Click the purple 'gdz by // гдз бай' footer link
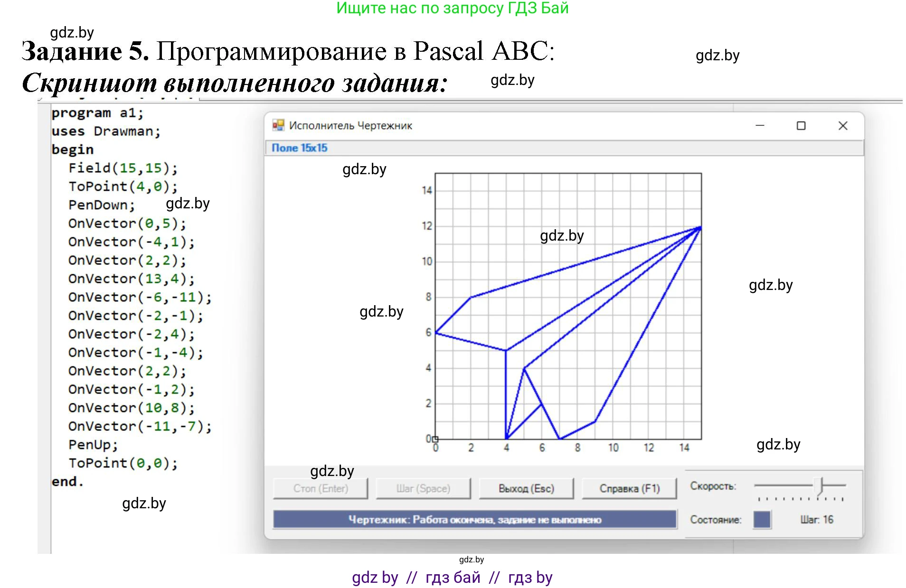This screenshot has width=906, height=588. (452, 577)
